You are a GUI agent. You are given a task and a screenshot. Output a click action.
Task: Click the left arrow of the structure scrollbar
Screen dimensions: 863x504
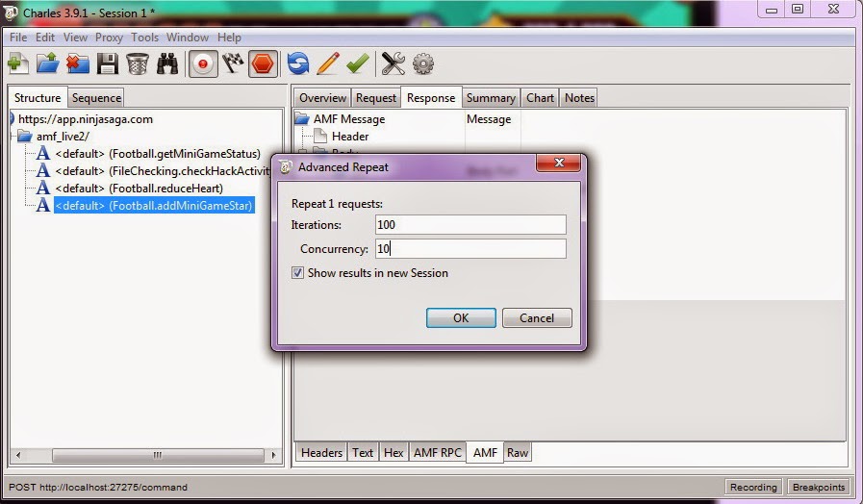click(18, 455)
